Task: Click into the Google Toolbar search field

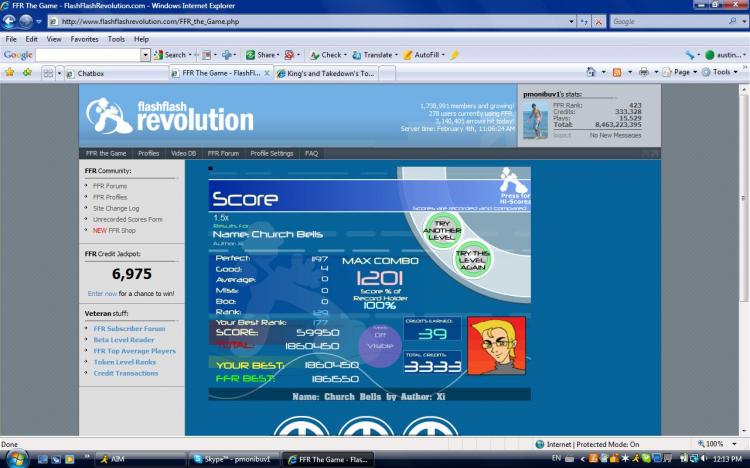Action: click(x=88, y=55)
